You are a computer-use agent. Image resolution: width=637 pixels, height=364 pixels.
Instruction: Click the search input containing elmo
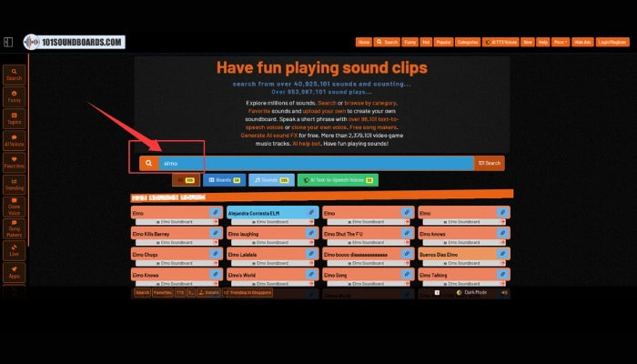[316, 163]
